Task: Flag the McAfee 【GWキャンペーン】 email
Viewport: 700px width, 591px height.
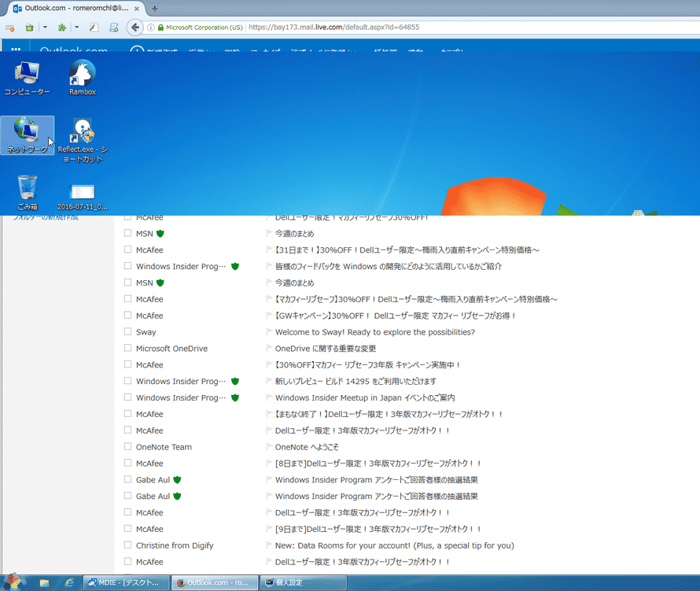Action: [x=269, y=316]
